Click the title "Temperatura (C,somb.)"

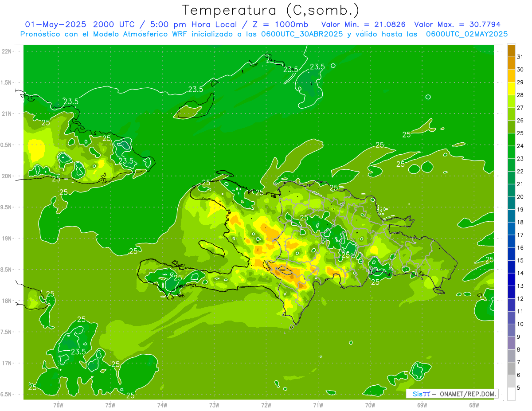(x=270, y=10)
